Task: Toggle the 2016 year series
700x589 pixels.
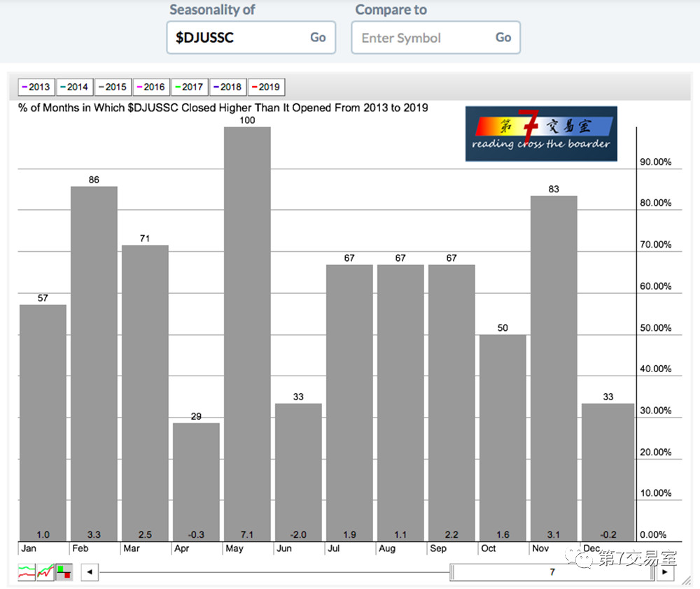Action: [150, 87]
